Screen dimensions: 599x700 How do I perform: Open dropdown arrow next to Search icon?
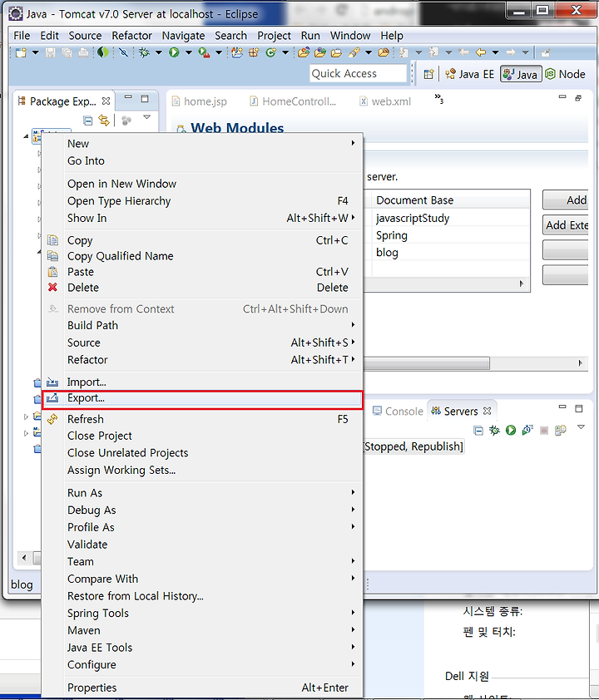tap(369, 52)
